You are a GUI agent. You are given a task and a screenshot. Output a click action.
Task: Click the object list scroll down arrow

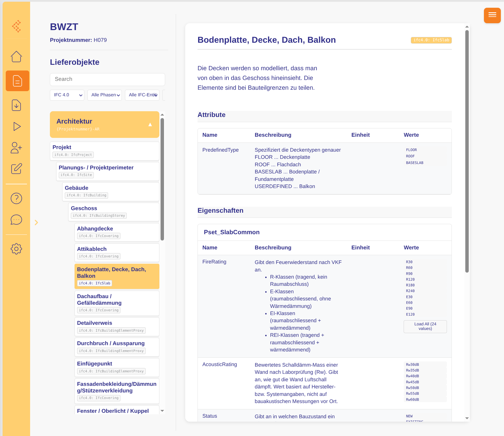(x=162, y=411)
